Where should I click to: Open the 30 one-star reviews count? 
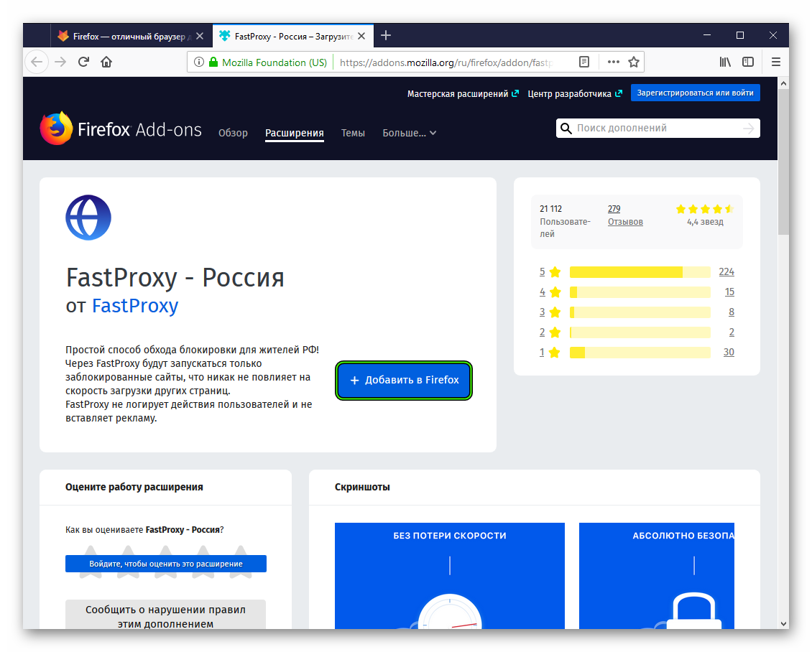729,353
